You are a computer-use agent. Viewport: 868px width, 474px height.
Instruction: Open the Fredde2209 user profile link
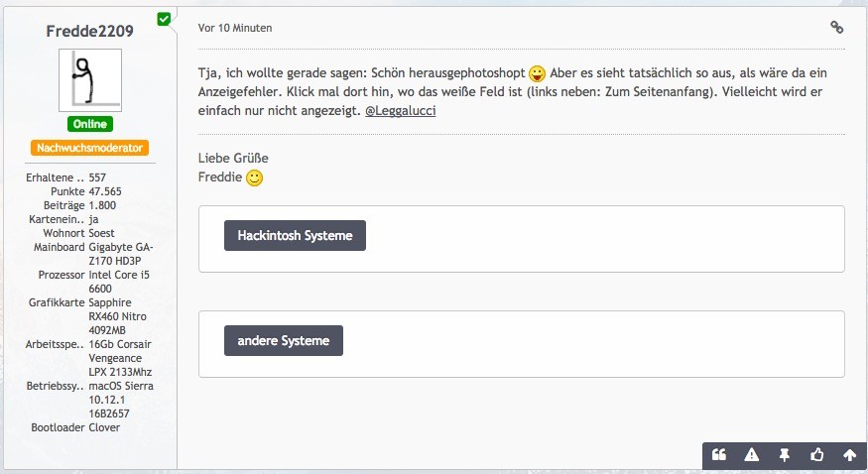coord(90,30)
